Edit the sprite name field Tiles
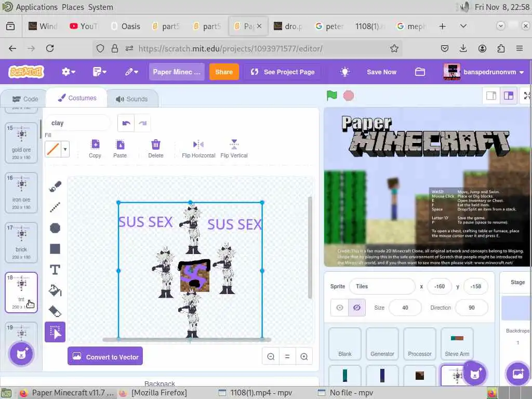 (x=382, y=286)
